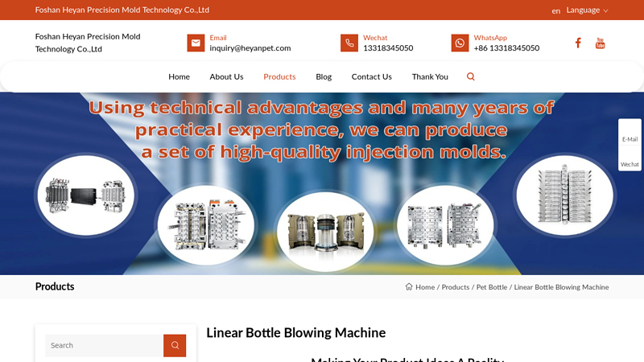Go to Home menu item
The height and width of the screenshot is (362, 644).
pos(179,76)
